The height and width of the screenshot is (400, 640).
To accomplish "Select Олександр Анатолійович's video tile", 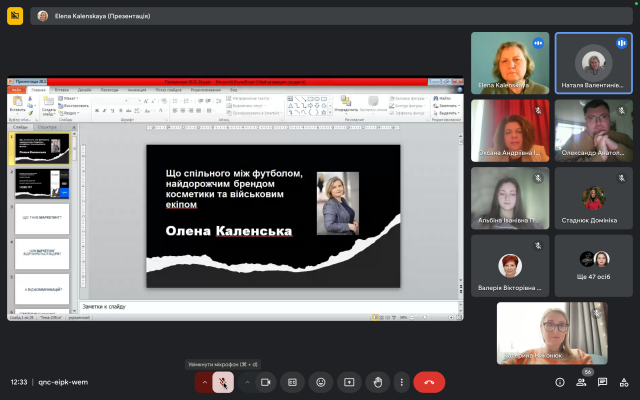I will (x=593, y=130).
